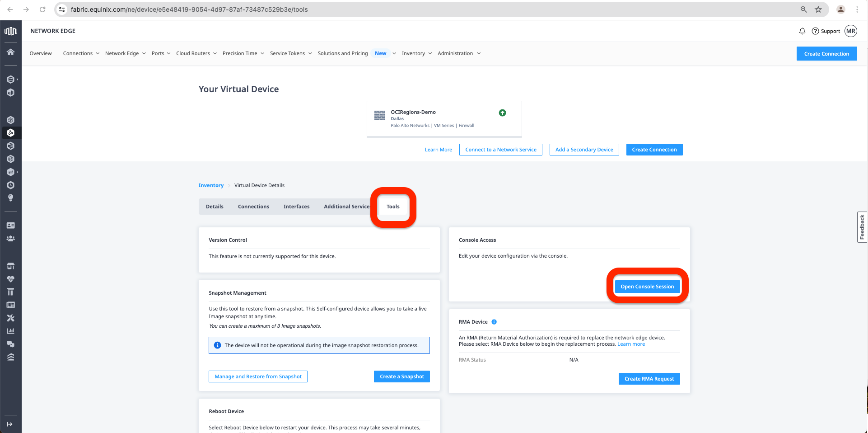The height and width of the screenshot is (433, 868).
Task: Open the clock hexagon icon in the sidebar
Action: pos(11,185)
